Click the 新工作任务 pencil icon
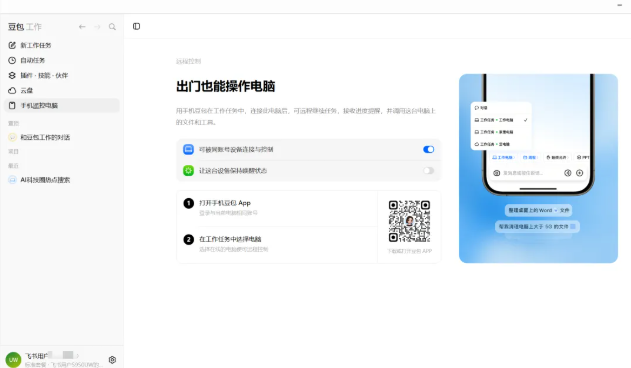Viewport: 631px width, 368px height. pos(12,45)
